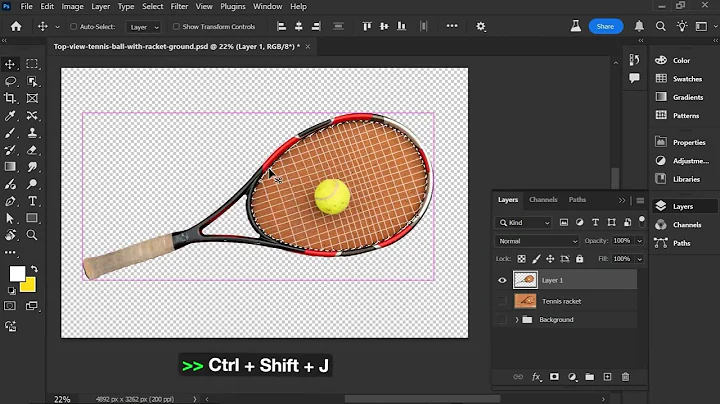Create a new layer with the plus icon
The width and height of the screenshot is (720, 404).
[x=607, y=377]
